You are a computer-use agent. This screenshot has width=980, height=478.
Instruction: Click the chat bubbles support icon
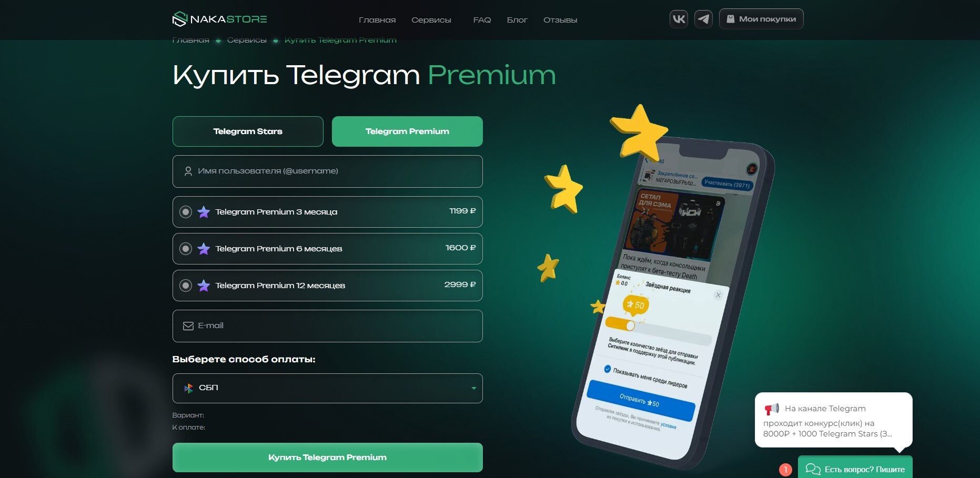click(813, 469)
